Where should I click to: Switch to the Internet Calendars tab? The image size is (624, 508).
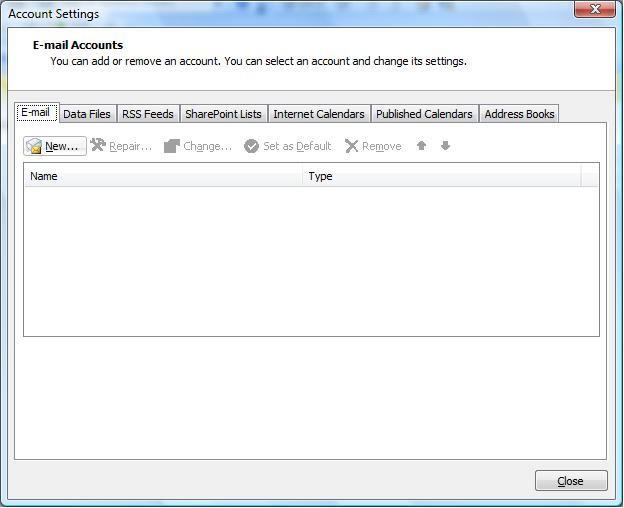pos(319,114)
